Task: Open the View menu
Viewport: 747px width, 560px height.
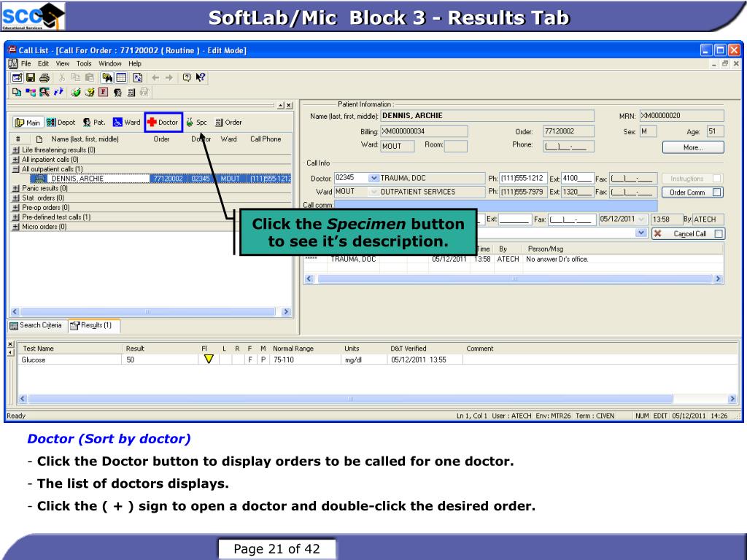Action: point(63,63)
